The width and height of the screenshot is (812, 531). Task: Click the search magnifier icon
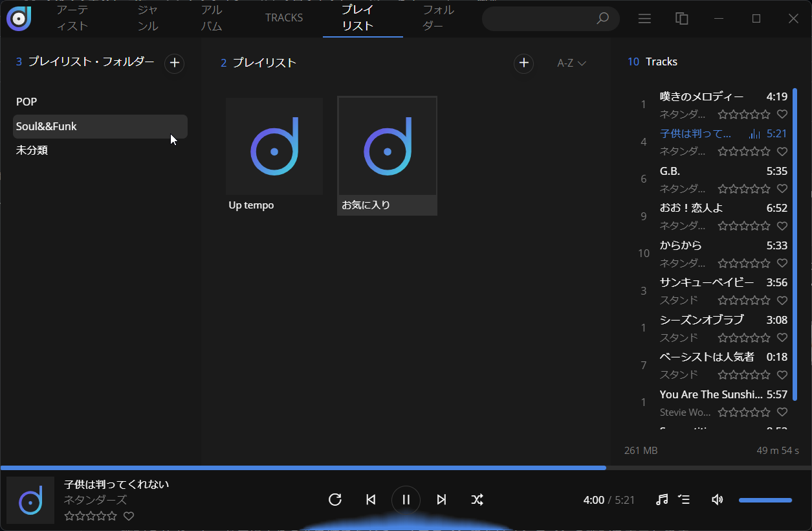(x=602, y=19)
